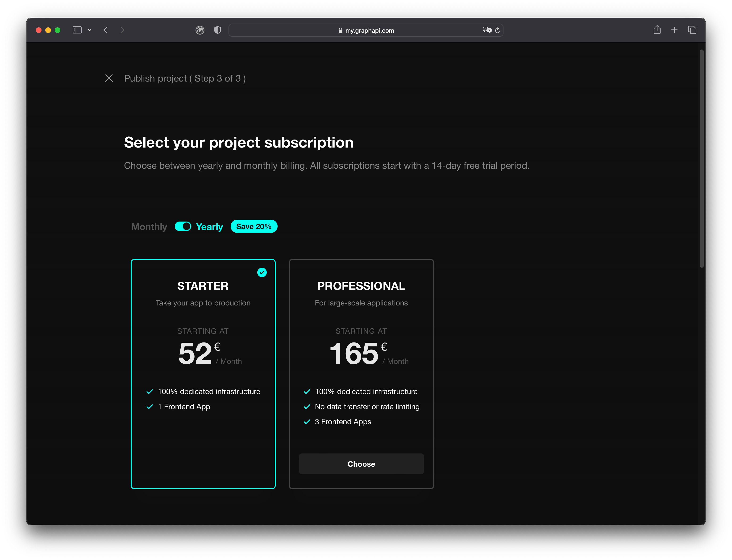
Task: Click the 165 € price text
Action: pyautogui.click(x=358, y=353)
